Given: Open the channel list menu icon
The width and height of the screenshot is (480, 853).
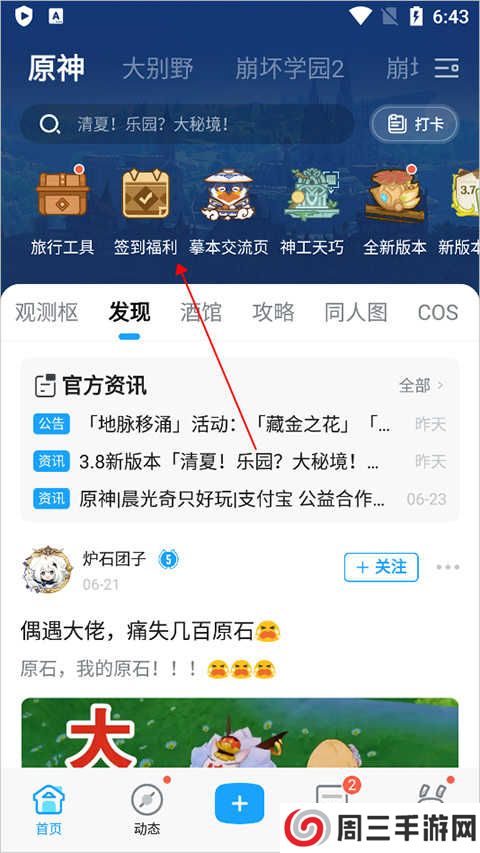Looking at the screenshot, I should pos(447,69).
